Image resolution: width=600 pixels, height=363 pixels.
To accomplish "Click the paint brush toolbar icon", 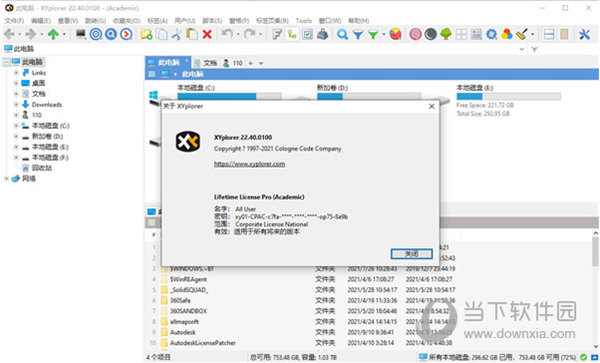I will pos(522,34).
